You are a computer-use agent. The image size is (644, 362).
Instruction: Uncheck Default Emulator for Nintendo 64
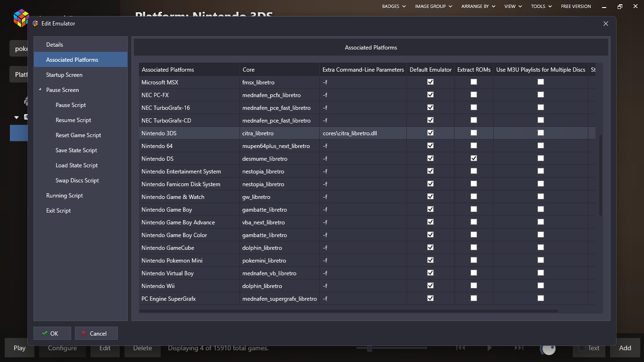(430, 146)
